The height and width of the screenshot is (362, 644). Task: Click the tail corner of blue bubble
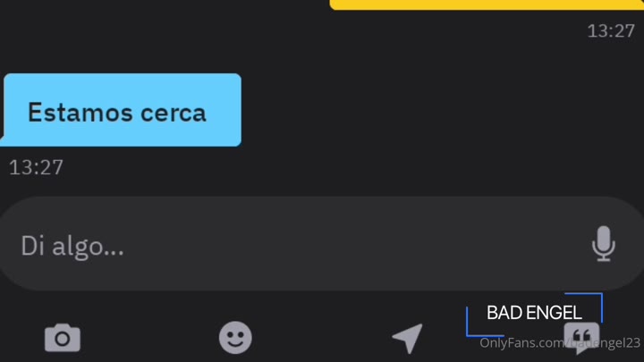pos(4,141)
